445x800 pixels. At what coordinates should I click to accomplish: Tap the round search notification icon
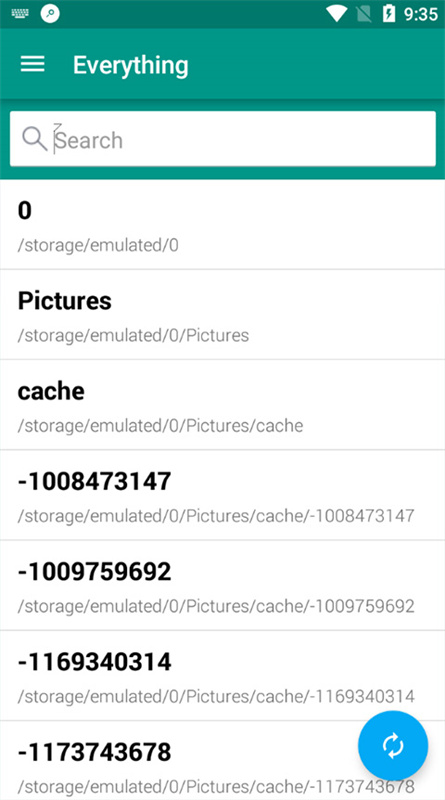50,14
